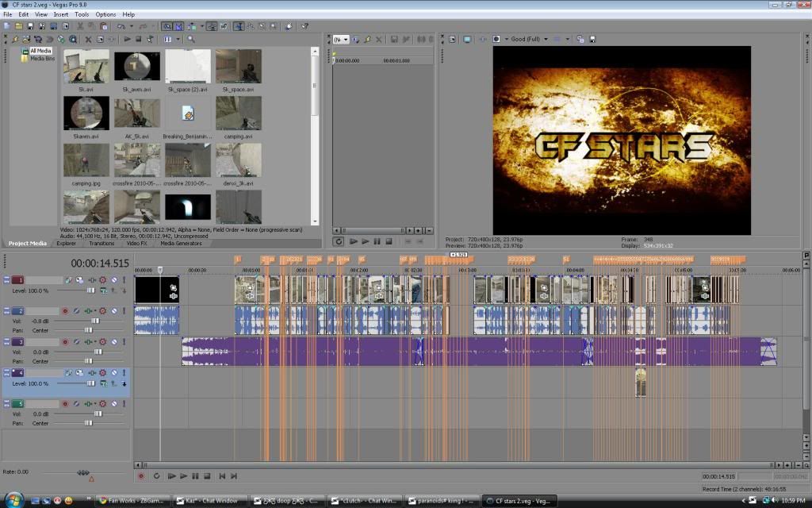The image size is (812, 508).
Task: Switch to the Transitions tab
Action: pos(101,244)
